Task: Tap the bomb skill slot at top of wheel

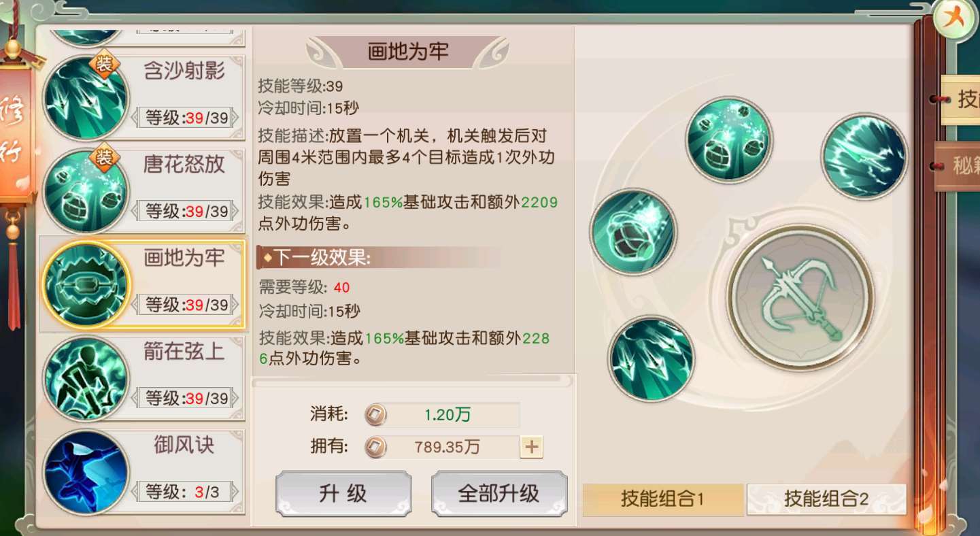Action: [x=729, y=139]
